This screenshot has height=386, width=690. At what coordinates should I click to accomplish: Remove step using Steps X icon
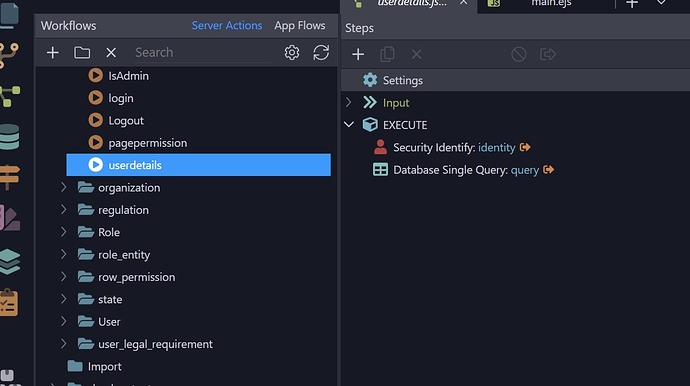coord(416,55)
